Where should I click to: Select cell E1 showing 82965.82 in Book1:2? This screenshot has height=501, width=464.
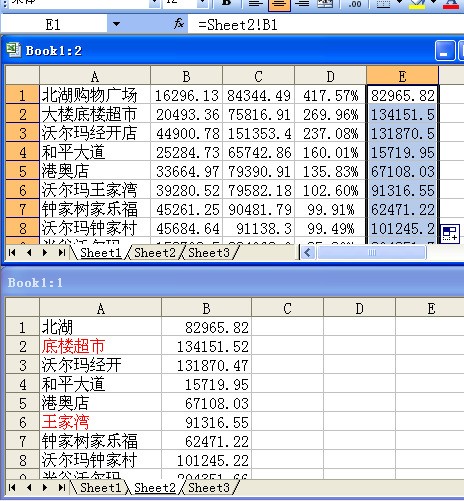click(x=403, y=95)
